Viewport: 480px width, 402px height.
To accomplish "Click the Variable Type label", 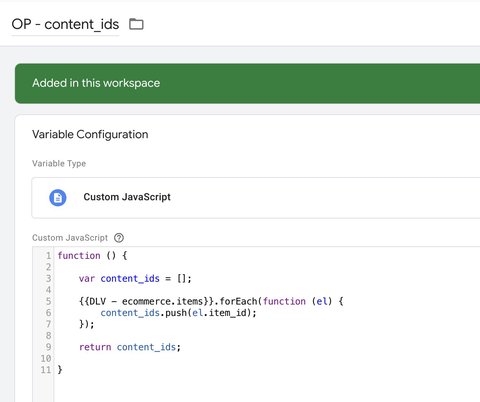I will (x=59, y=163).
